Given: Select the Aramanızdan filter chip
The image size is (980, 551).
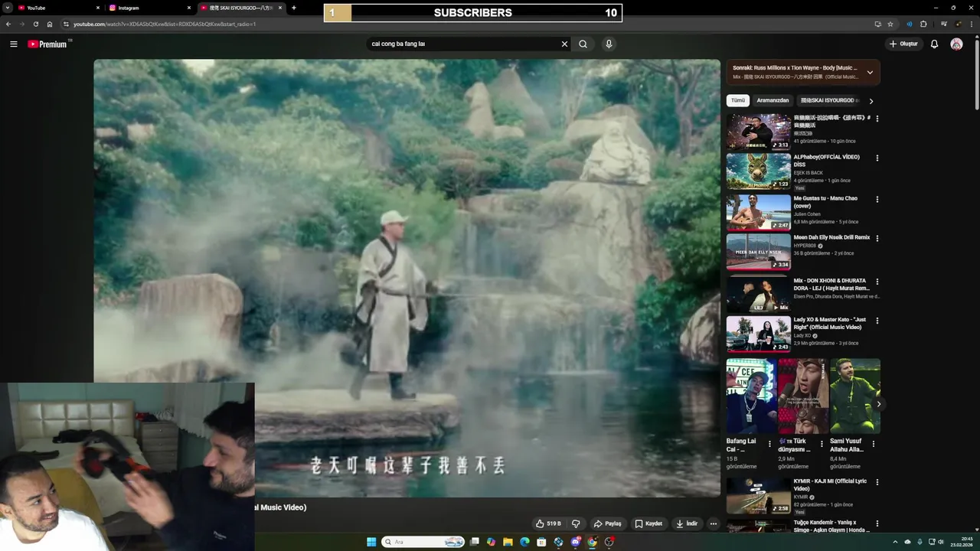Looking at the screenshot, I should (x=773, y=100).
